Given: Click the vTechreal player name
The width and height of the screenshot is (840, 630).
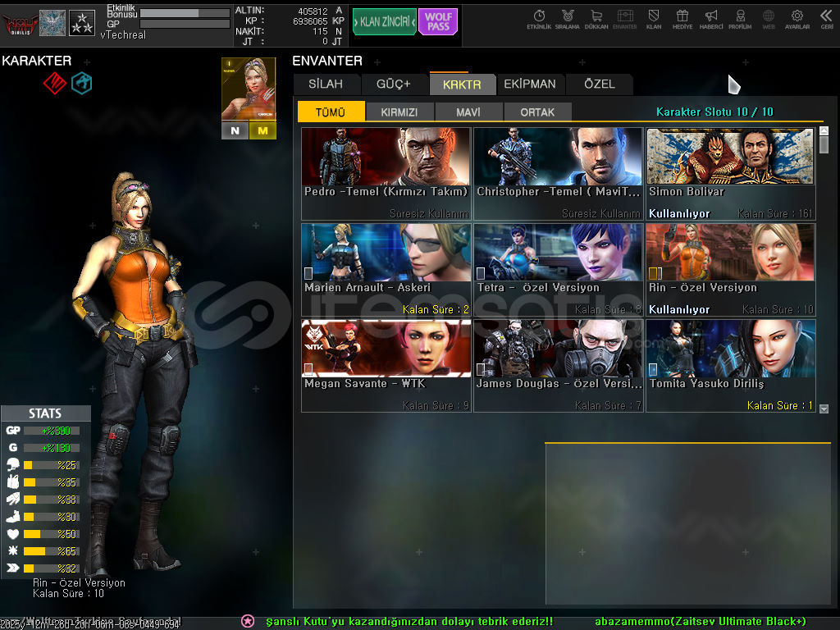Looking at the screenshot, I should 123,34.
